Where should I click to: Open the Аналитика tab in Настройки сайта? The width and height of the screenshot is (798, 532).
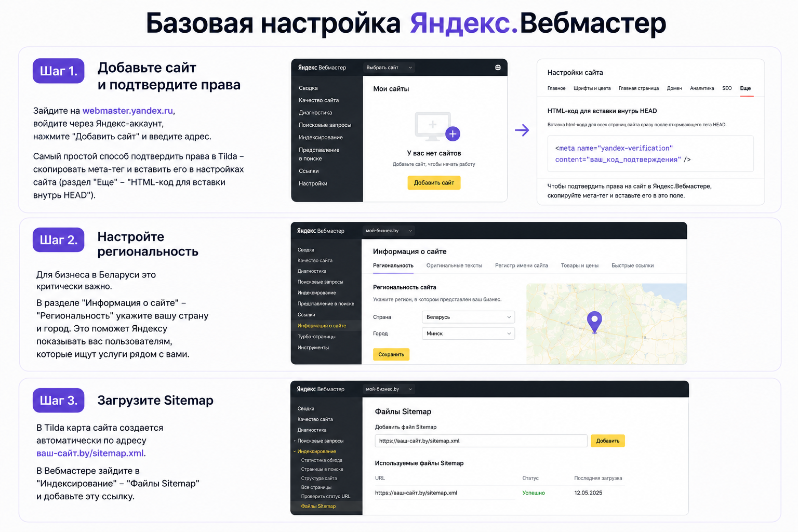tap(702, 88)
